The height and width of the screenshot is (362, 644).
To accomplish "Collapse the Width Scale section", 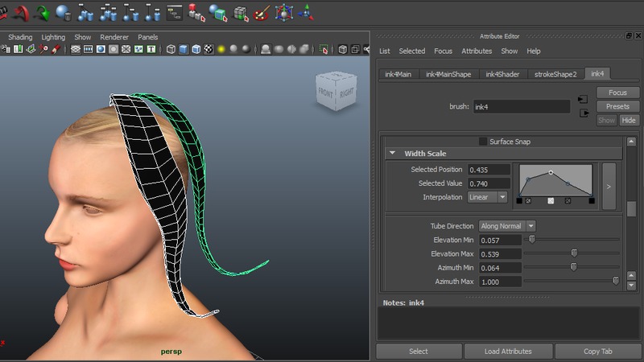I will point(393,154).
